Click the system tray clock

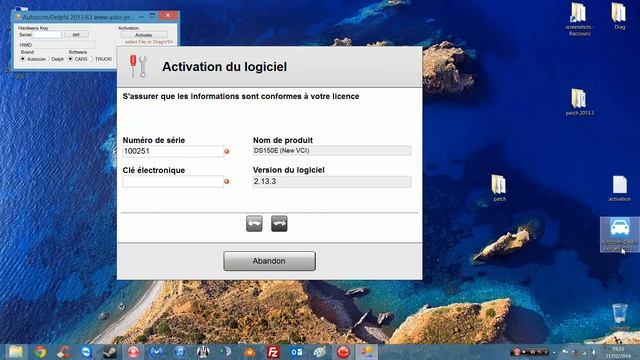[618, 352]
